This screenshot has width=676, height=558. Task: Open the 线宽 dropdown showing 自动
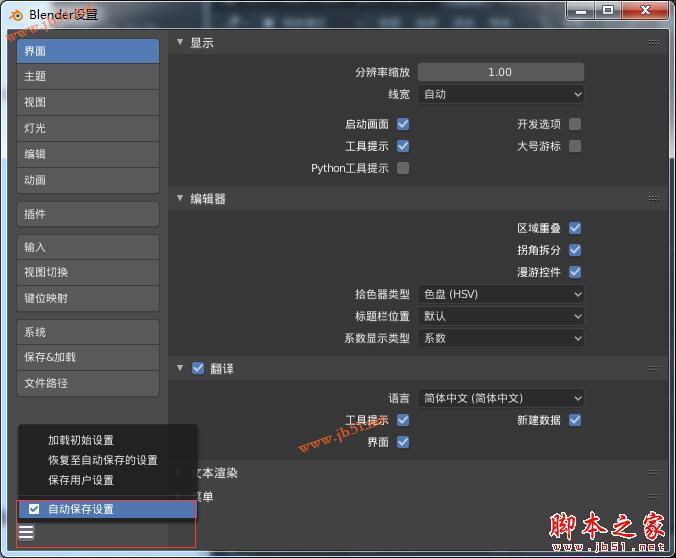(501, 94)
